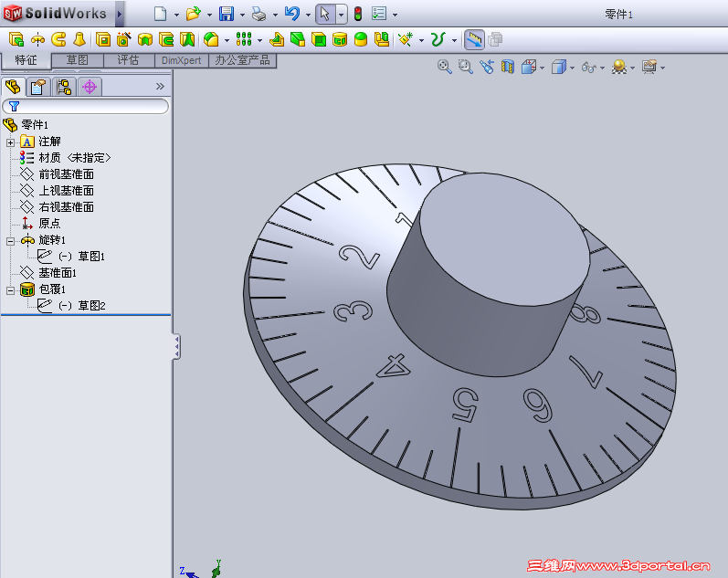The image size is (728, 578).
Task: Click the panel collapse handle
Action: (177, 347)
